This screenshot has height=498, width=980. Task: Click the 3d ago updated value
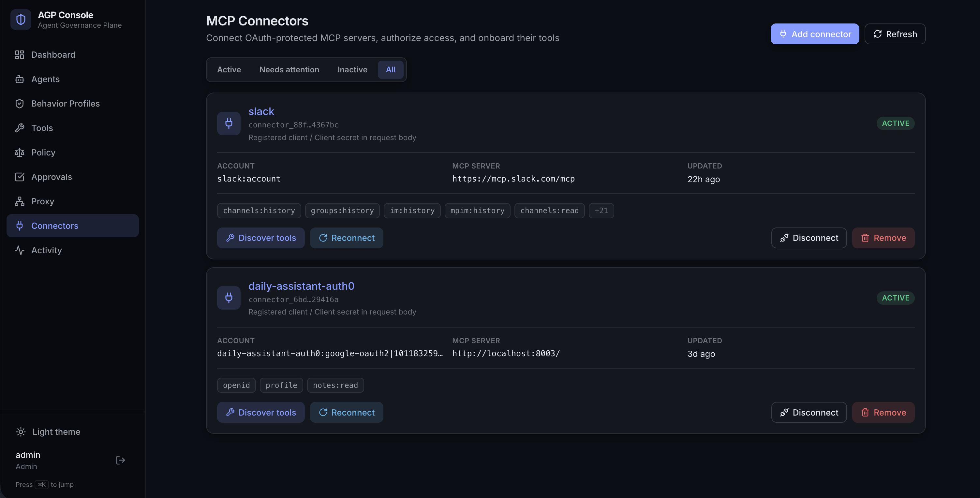coord(701,354)
